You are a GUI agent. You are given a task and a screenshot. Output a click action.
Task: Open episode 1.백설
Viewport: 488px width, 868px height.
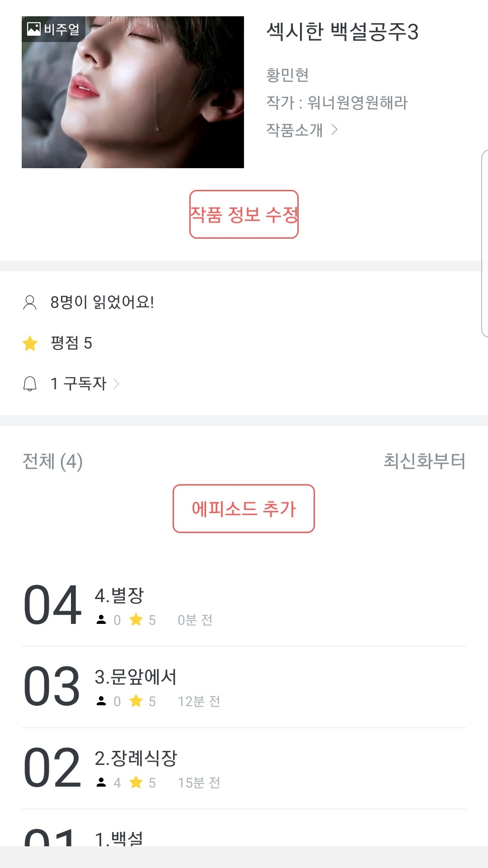(119, 839)
